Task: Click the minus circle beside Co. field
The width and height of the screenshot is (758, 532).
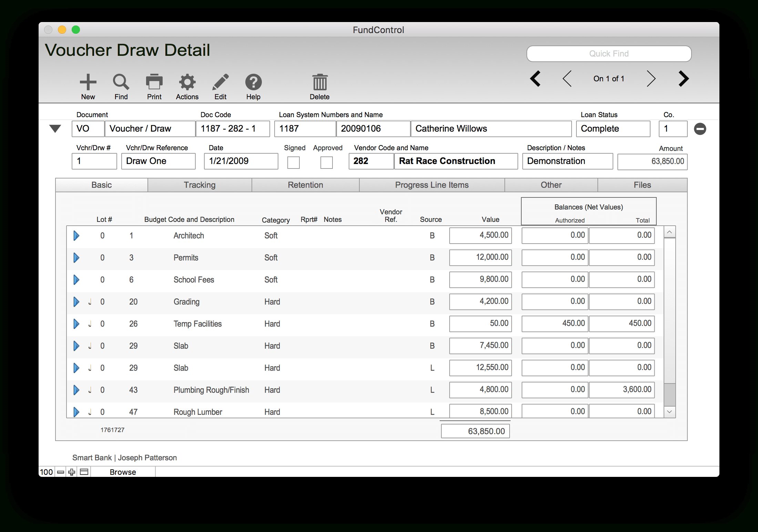Action: [700, 129]
